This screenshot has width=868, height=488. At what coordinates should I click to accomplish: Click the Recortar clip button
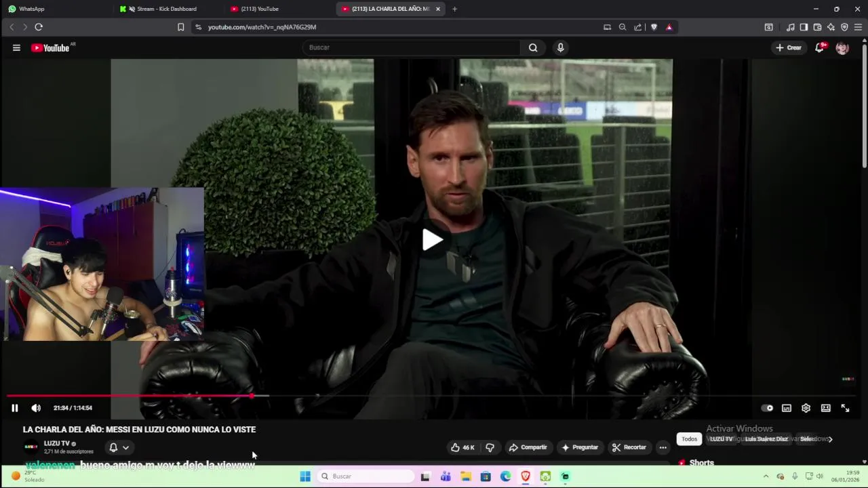coord(629,447)
